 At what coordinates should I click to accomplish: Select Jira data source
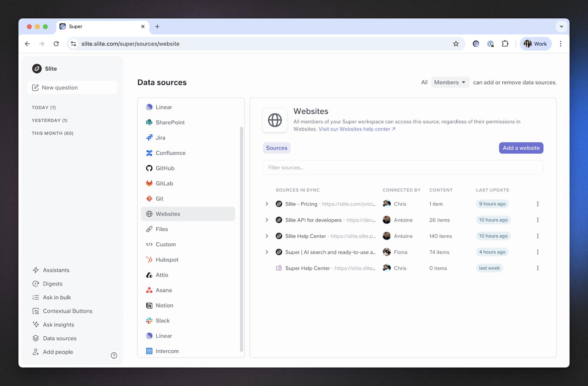pyautogui.click(x=188, y=138)
